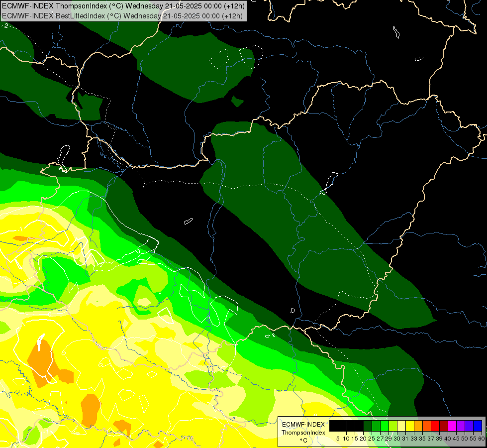The height and width of the screenshot is (448, 487).
Task: Click the legend tick label 15
Action: [355, 439]
